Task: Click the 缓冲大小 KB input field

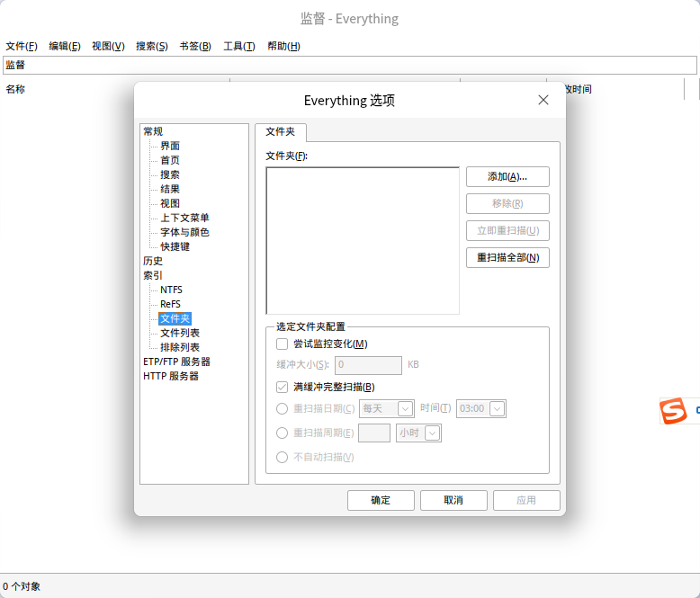Action: [368, 365]
